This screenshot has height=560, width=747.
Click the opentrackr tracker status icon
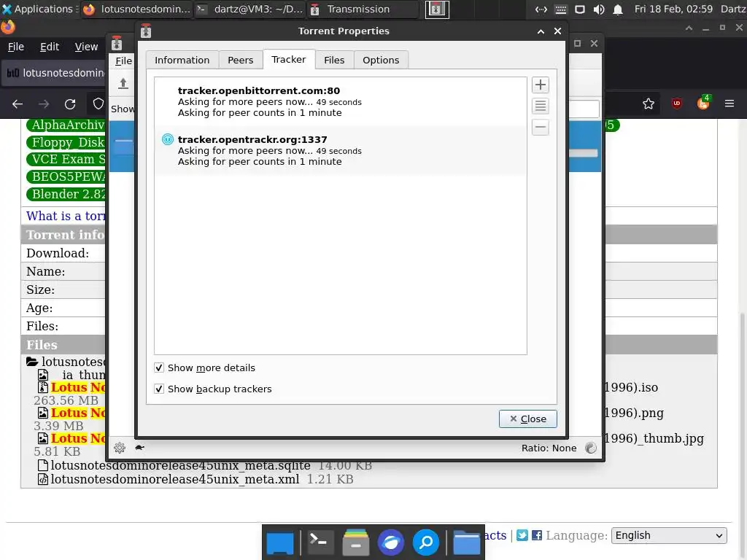pos(168,139)
